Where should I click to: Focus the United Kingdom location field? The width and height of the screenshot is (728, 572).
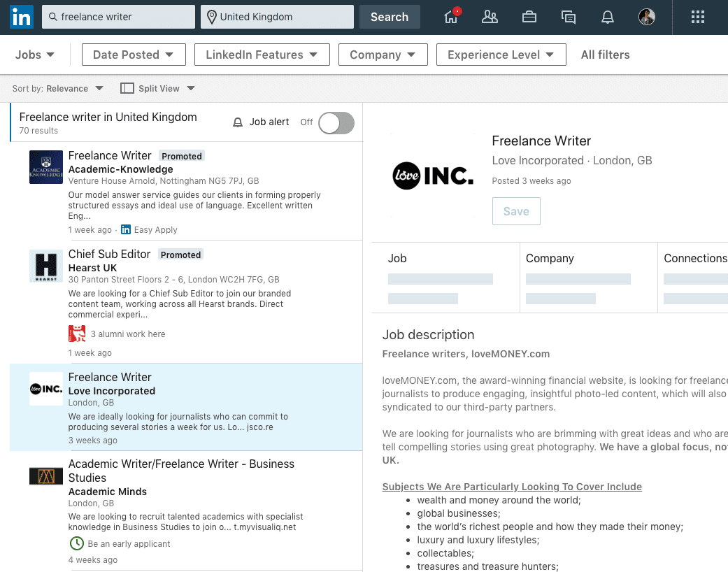click(x=277, y=17)
